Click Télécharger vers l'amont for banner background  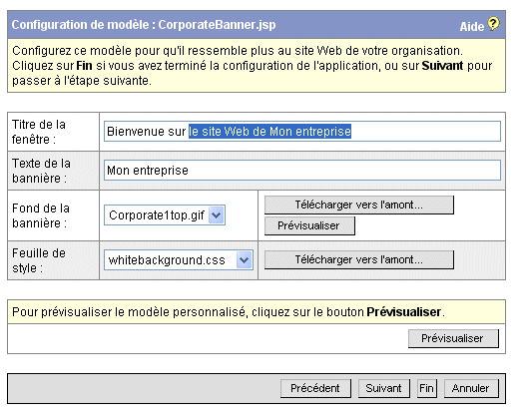pos(359,205)
